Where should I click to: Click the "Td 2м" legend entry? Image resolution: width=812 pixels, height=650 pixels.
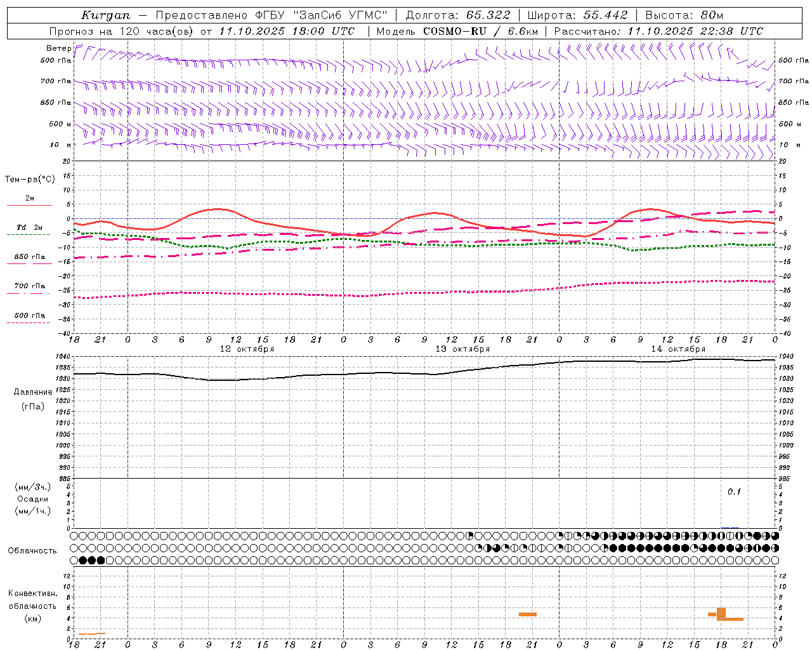29,227
